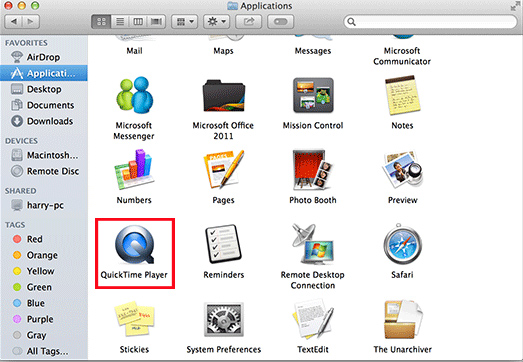Click the Finder search field

point(430,22)
